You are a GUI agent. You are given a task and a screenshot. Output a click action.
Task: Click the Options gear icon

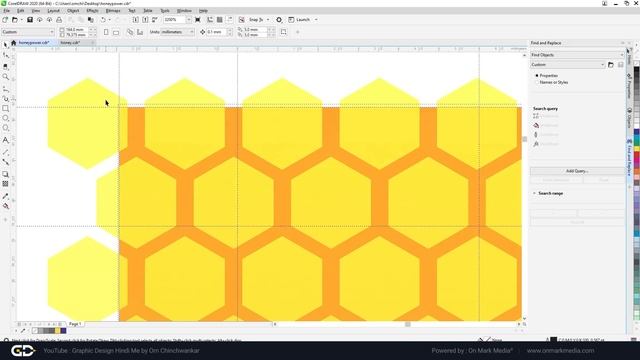(279, 20)
